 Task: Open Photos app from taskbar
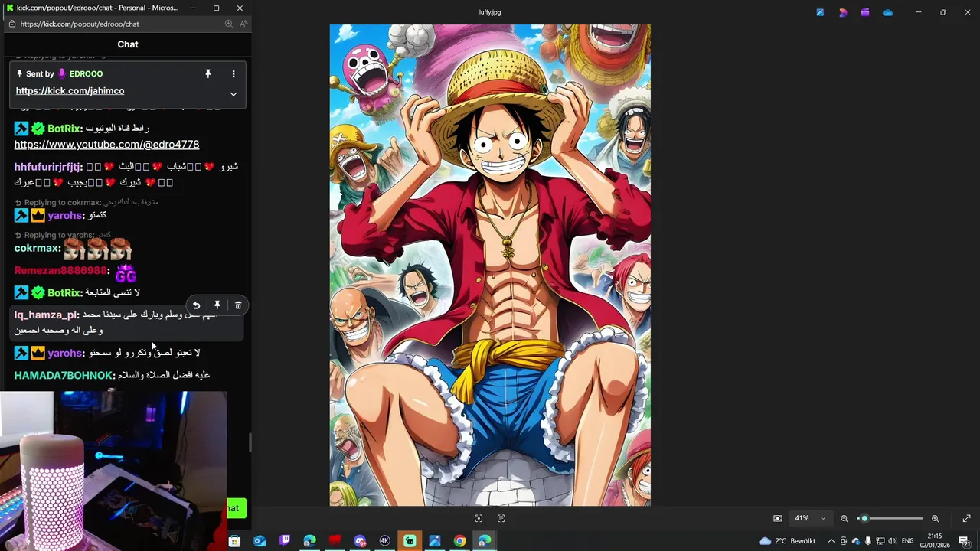(435, 541)
